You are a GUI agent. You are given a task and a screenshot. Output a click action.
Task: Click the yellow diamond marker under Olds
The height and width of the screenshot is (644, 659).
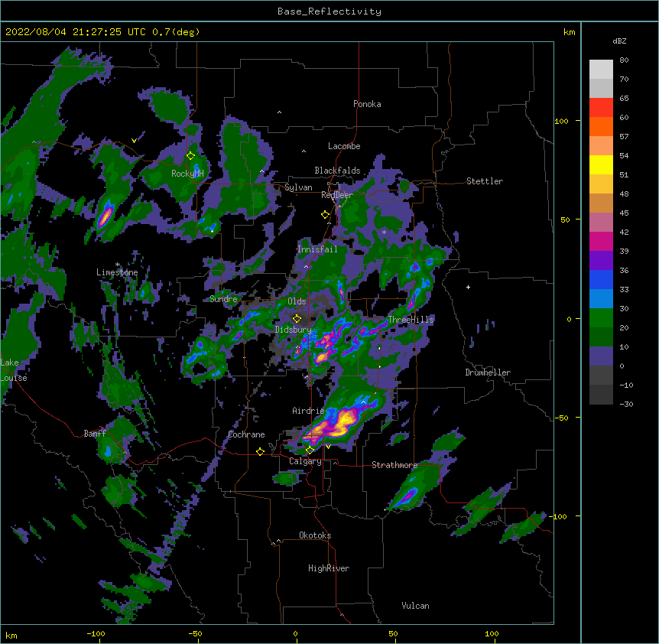pyautogui.click(x=297, y=319)
